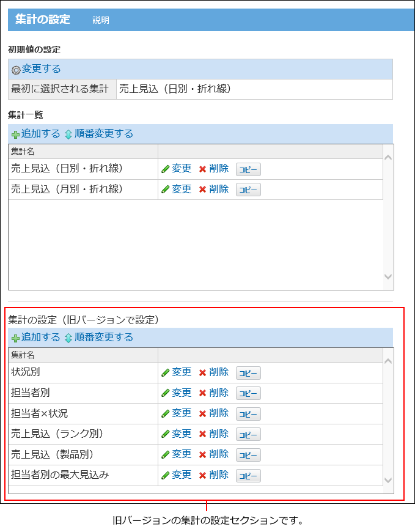Image resolution: width=415 pixels, height=532 pixels.
Task: Click 削除 for the 担当者×状況 row
Action: pyautogui.click(x=219, y=413)
